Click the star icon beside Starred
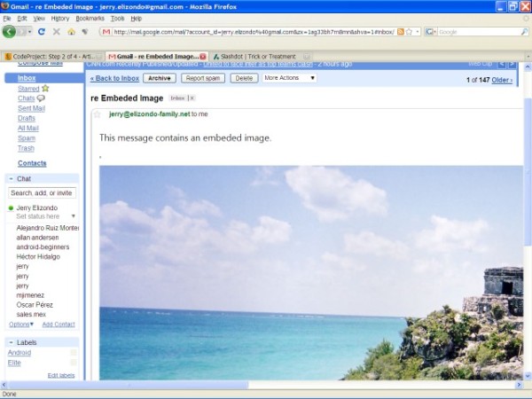The height and width of the screenshot is (399, 532). click(x=45, y=88)
